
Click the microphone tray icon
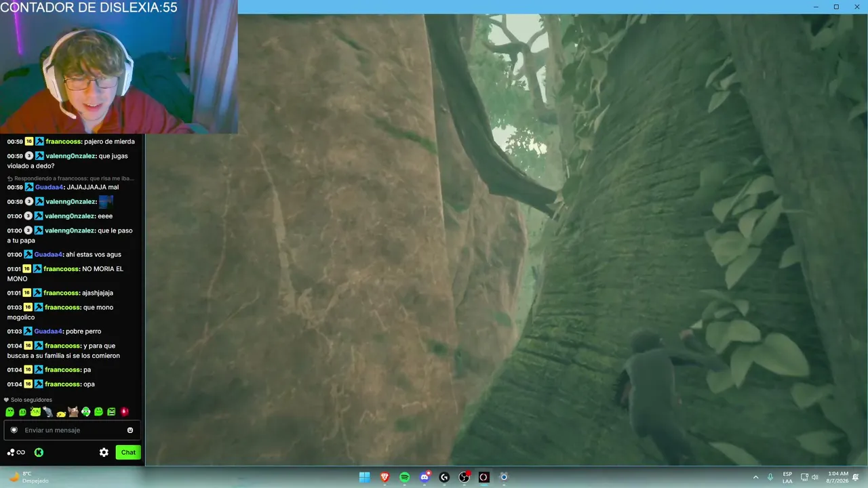tap(770, 477)
